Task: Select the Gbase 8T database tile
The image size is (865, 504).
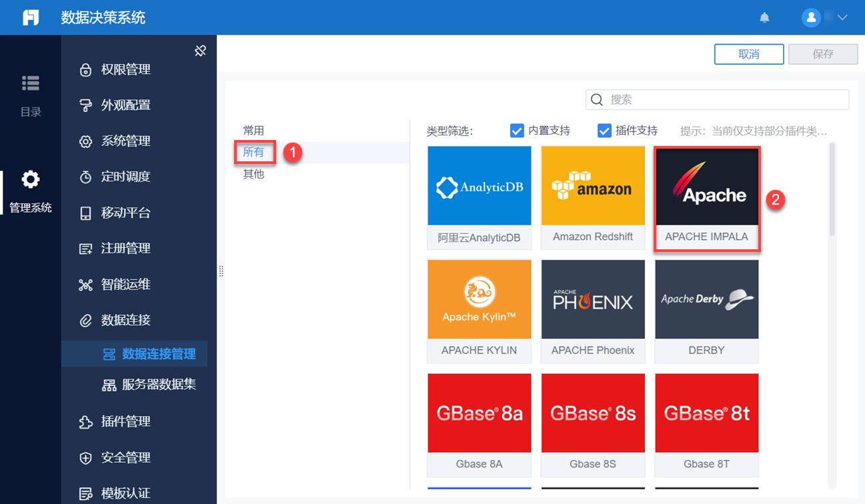Action: (707, 425)
